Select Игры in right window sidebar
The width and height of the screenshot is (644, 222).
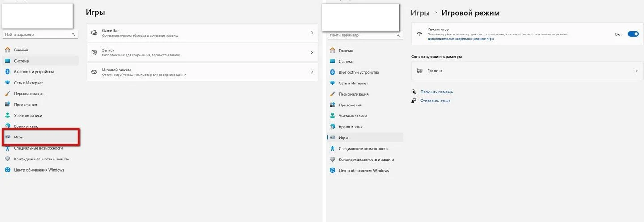click(x=365, y=138)
